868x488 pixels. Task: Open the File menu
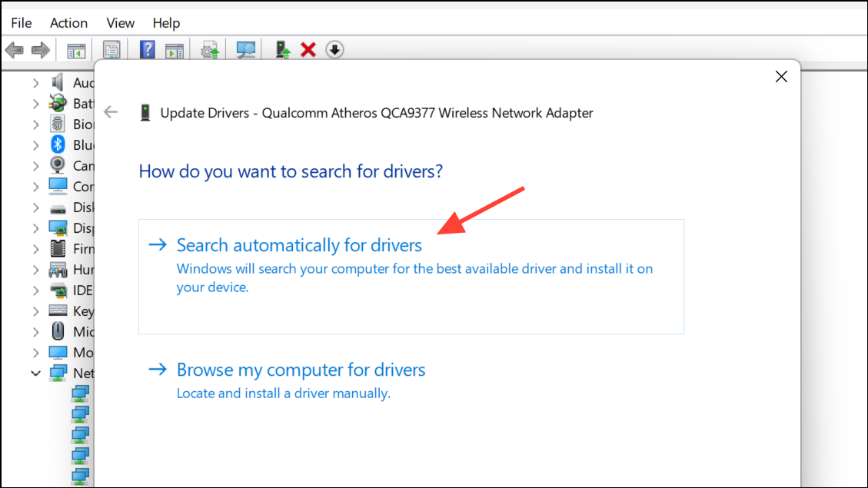point(21,23)
